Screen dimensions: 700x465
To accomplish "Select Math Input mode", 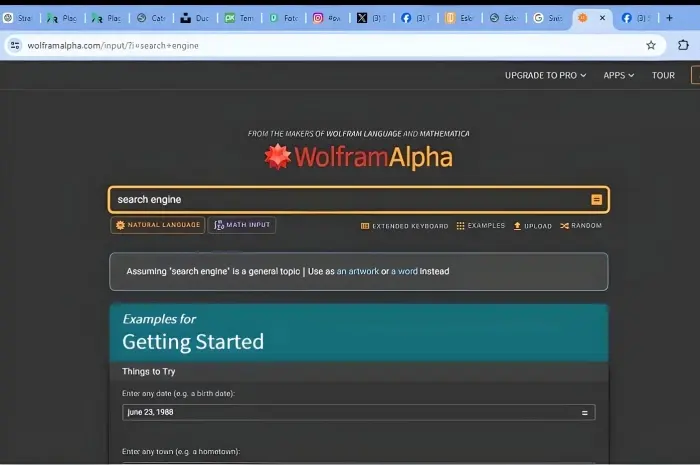I will point(242,225).
